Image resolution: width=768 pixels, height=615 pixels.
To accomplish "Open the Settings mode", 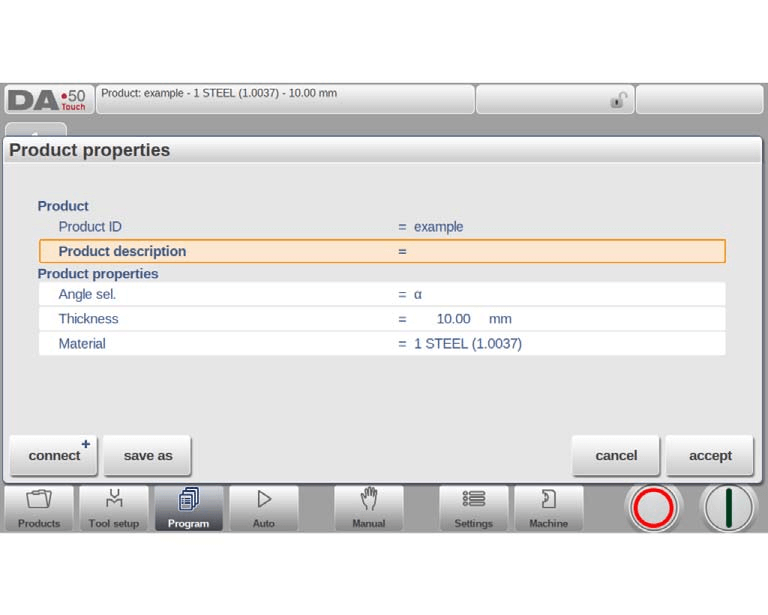I will click(x=474, y=508).
